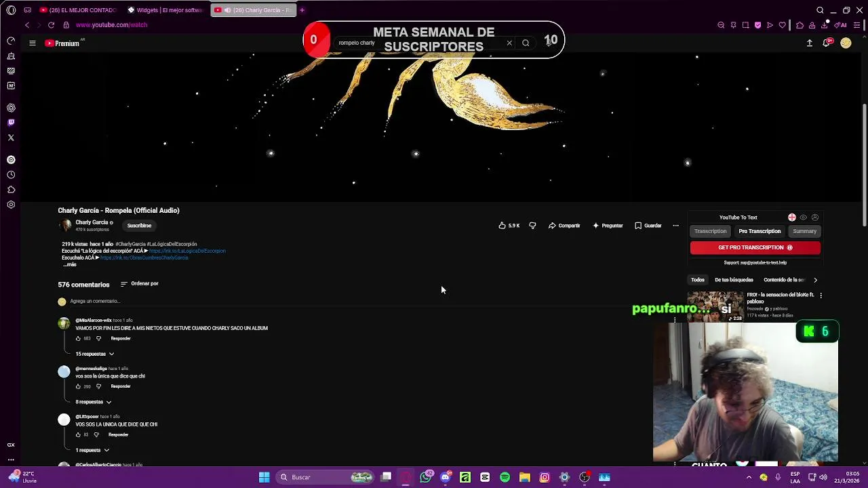This screenshot has width=868, height=488.
Task: Clear the search box with the X
Action: pyautogui.click(x=509, y=43)
